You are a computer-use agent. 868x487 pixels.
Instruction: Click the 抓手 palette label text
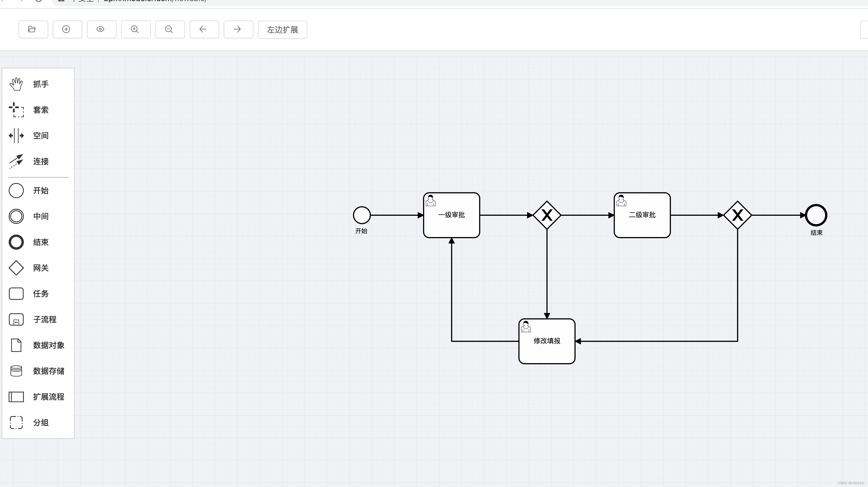[41, 84]
